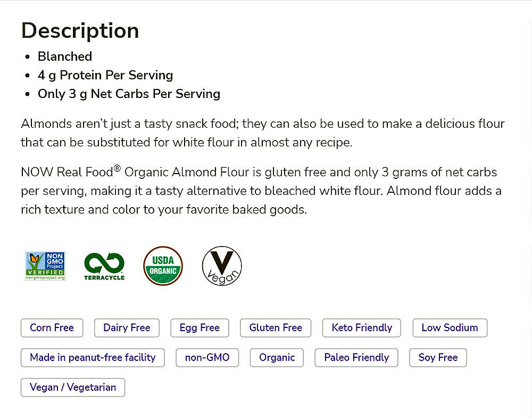The width and height of the screenshot is (532, 418).
Task: Click the Keto Friendly tag
Action: point(362,327)
